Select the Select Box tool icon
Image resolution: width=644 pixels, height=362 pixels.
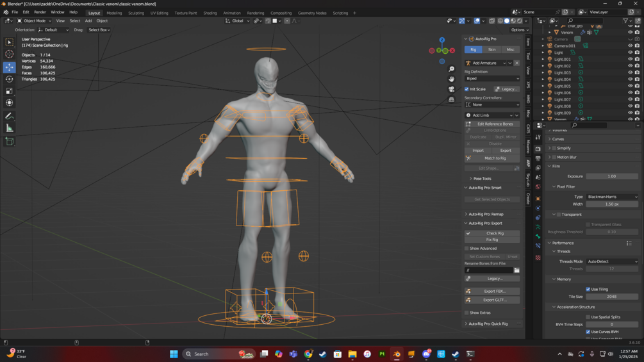(x=9, y=42)
